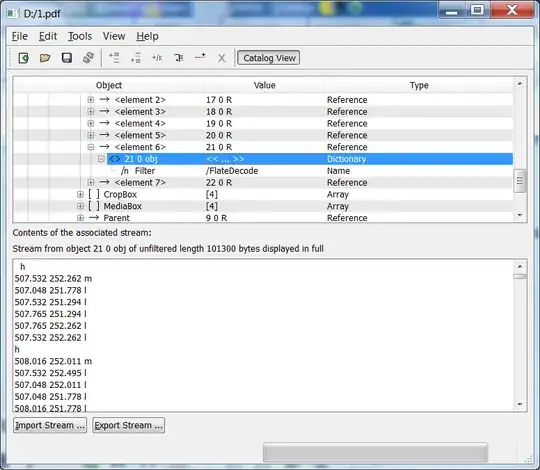This screenshot has height=470, width=540.
Task: Click the Type column header
Action: 419,85
